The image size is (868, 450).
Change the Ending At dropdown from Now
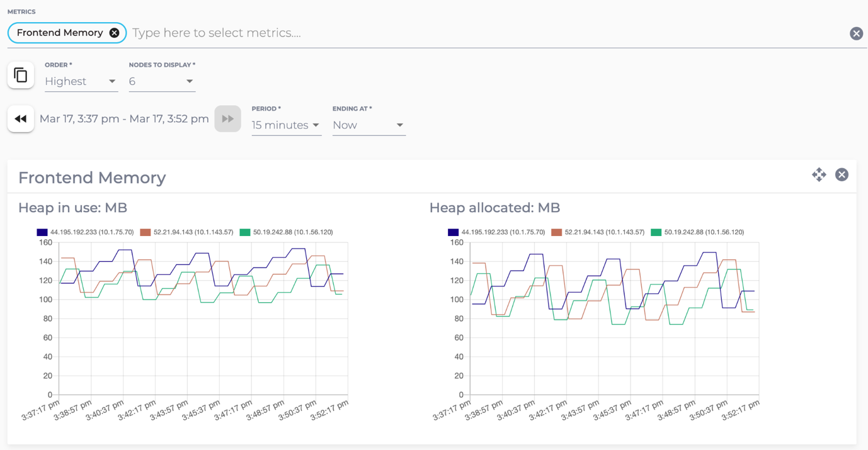tap(368, 125)
